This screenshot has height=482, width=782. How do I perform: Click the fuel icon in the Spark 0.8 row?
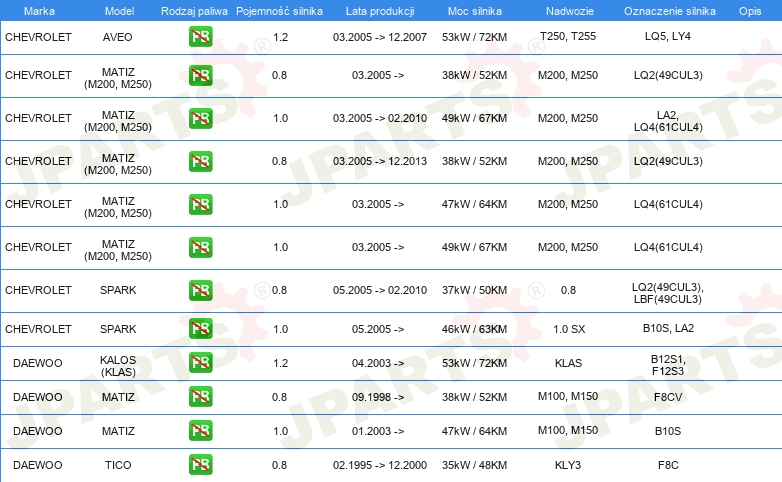[200, 290]
